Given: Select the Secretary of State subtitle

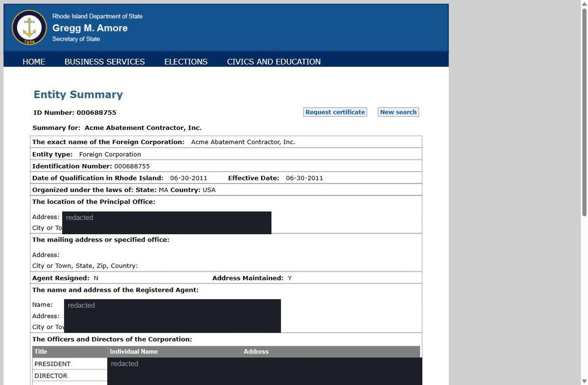Looking at the screenshot, I should (76, 39).
